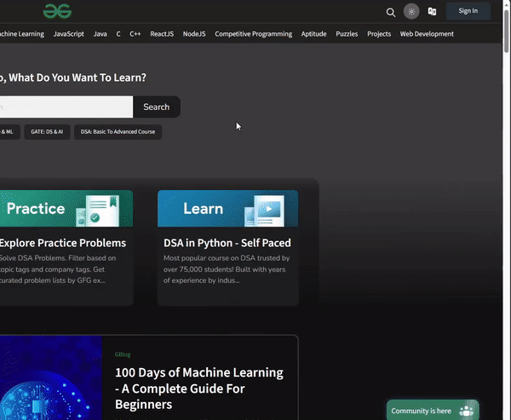Open 100 Days of Machine Learning article

coord(199,388)
